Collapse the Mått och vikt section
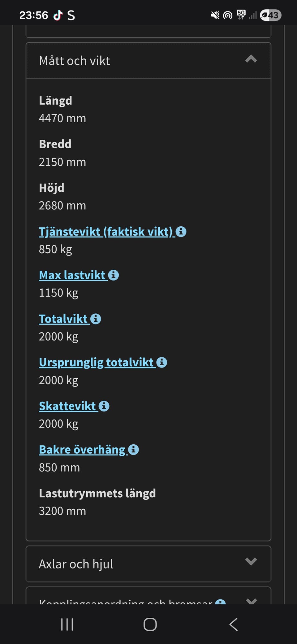 (251, 59)
